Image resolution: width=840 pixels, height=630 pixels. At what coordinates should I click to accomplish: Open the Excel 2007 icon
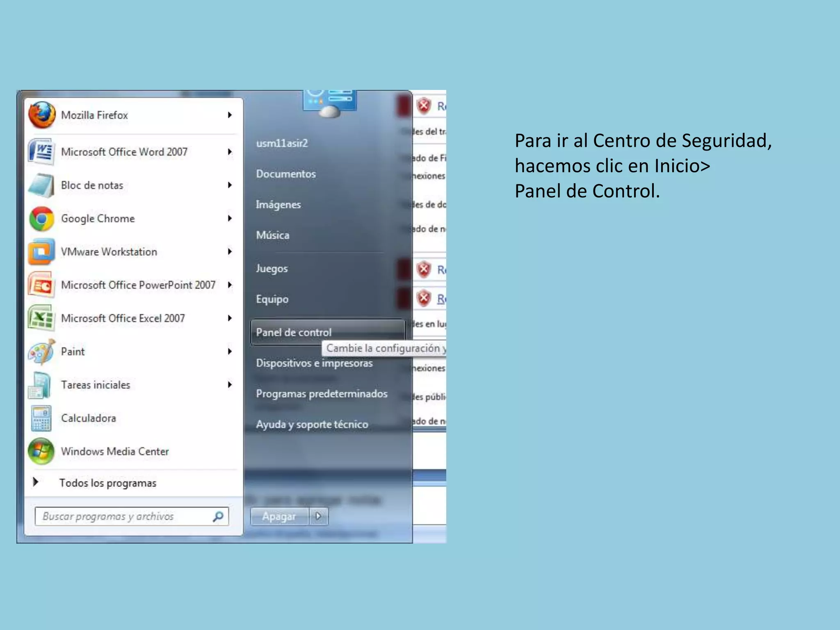coord(41,318)
